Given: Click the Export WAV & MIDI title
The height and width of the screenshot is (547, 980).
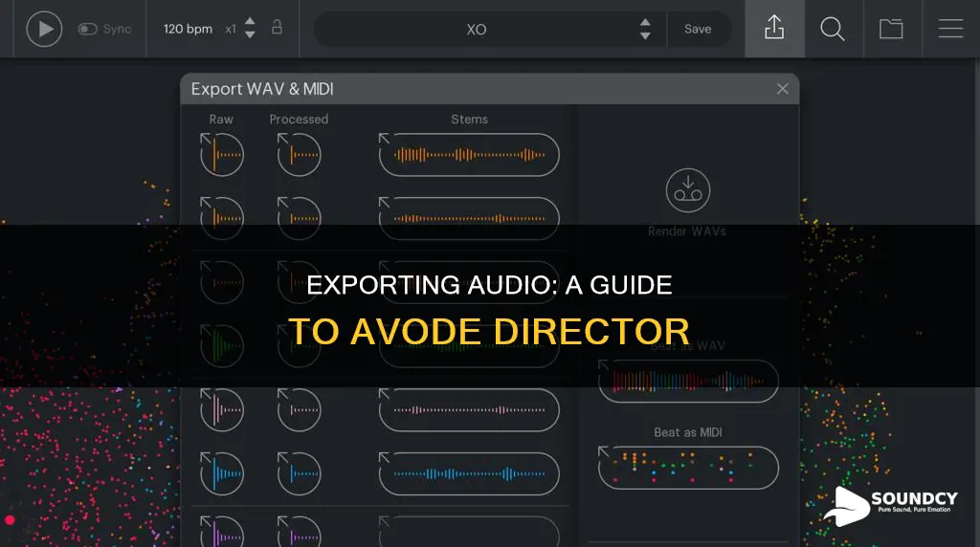Looking at the screenshot, I should coord(262,89).
